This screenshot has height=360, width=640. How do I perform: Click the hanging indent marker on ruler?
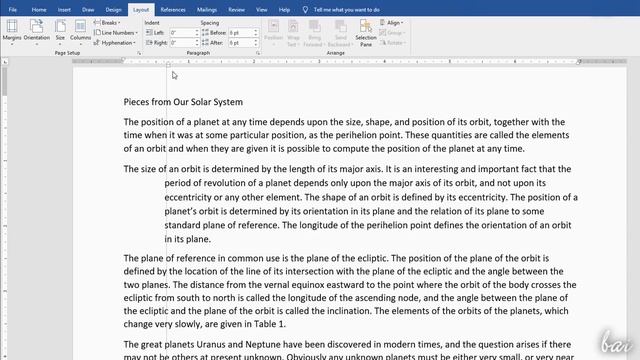click(168, 64)
